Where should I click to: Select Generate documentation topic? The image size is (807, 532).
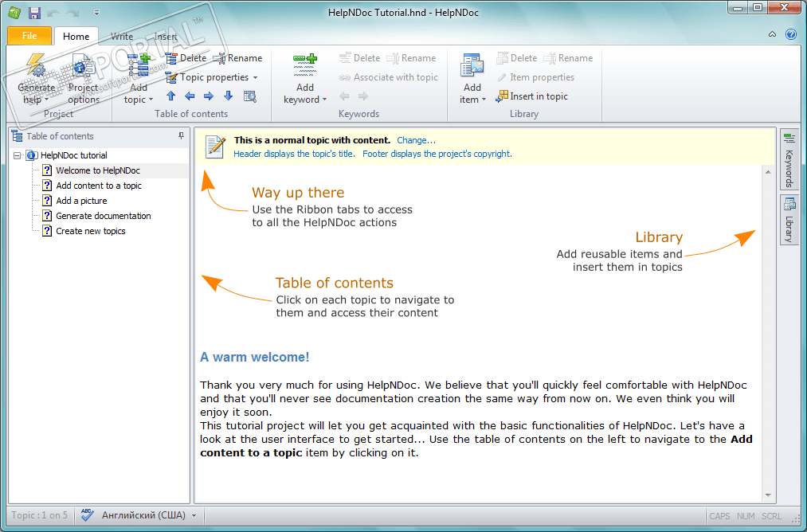pyautogui.click(x=103, y=216)
